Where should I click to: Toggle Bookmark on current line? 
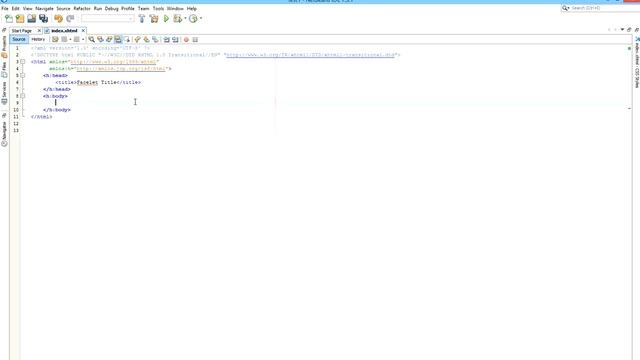click(x=155, y=40)
